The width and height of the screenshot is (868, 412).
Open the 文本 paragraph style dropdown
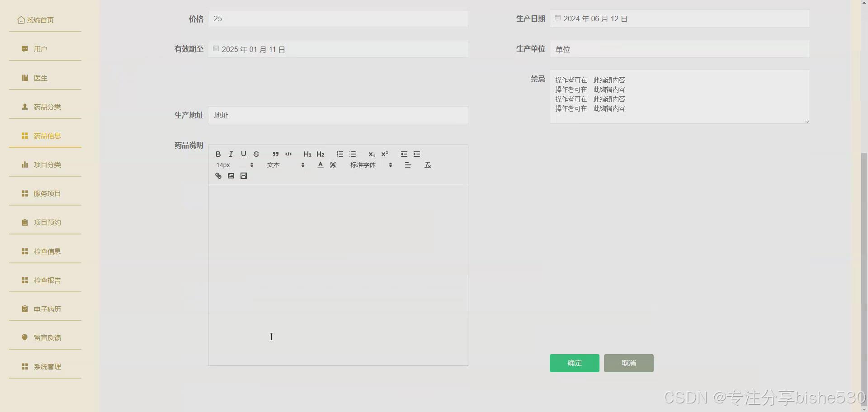click(286, 165)
